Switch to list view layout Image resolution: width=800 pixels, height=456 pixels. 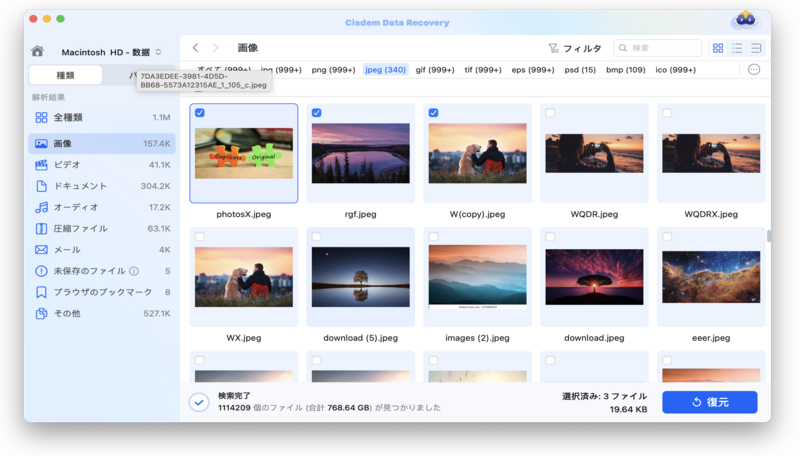pyautogui.click(x=737, y=48)
